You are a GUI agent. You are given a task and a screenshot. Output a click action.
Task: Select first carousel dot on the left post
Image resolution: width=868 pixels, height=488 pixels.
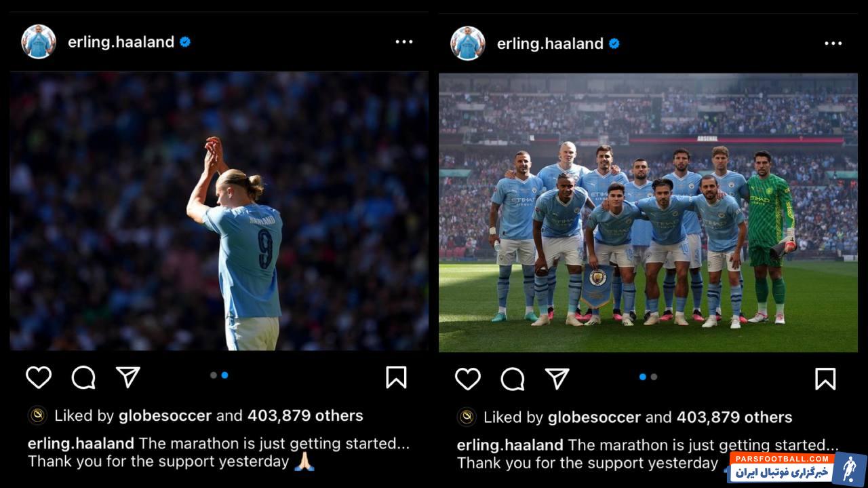(x=214, y=375)
